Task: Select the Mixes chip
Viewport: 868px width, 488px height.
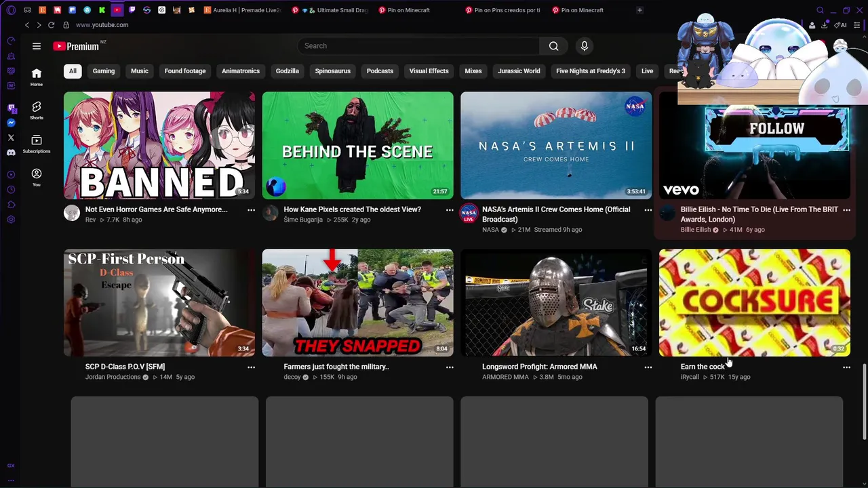Action: (473, 71)
